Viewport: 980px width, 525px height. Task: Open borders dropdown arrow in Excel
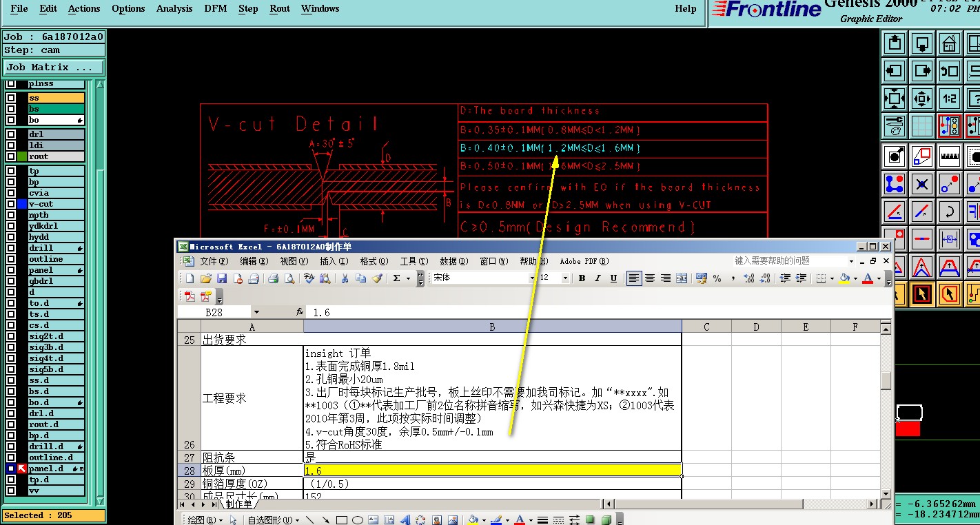click(831, 278)
